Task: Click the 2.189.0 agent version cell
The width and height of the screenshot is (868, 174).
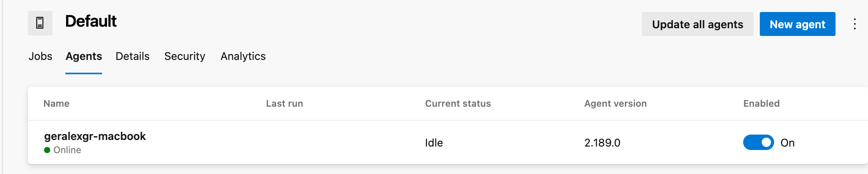Action: pyautogui.click(x=602, y=143)
